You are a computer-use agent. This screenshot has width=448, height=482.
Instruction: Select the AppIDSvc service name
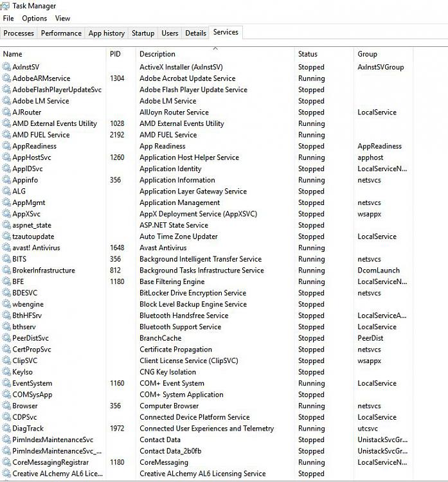28,169
